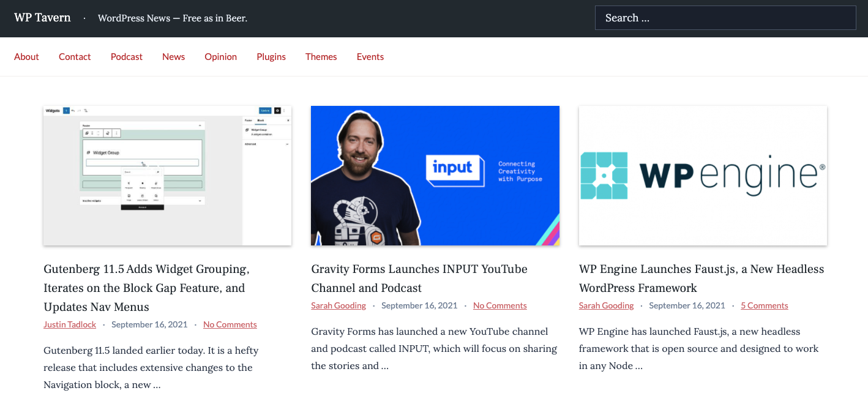Open the WP Tavern site title link
868x407 pixels.
[42, 17]
